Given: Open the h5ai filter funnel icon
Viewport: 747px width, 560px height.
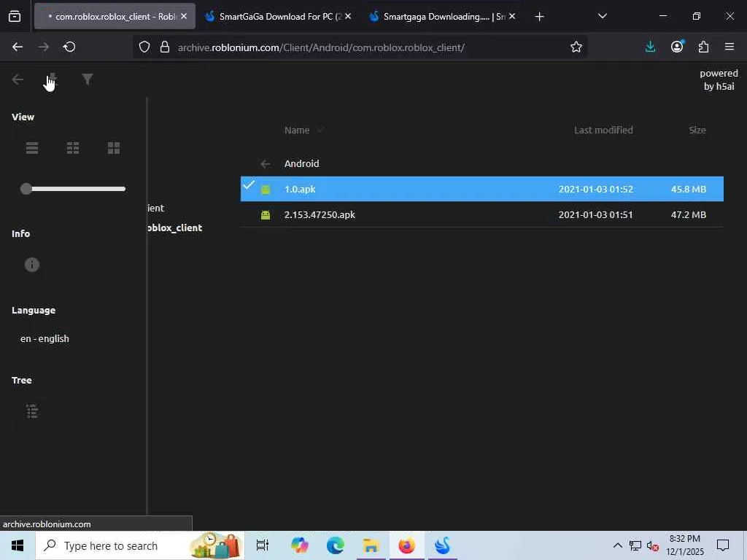Looking at the screenshot, I should (x=88, y=79).
